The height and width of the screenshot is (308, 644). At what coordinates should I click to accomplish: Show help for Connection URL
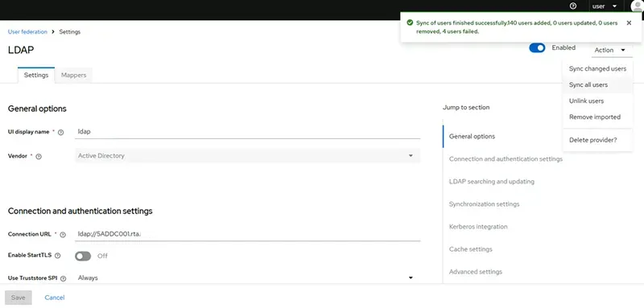pyautogui.click(x=63, y=235)
